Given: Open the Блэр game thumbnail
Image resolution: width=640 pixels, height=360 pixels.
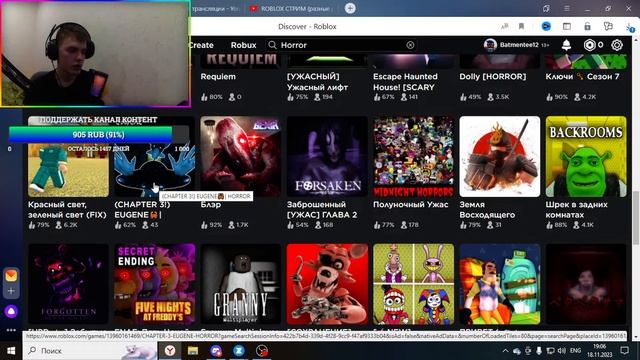Looking at the screenshot, I should tap(240, 156).
